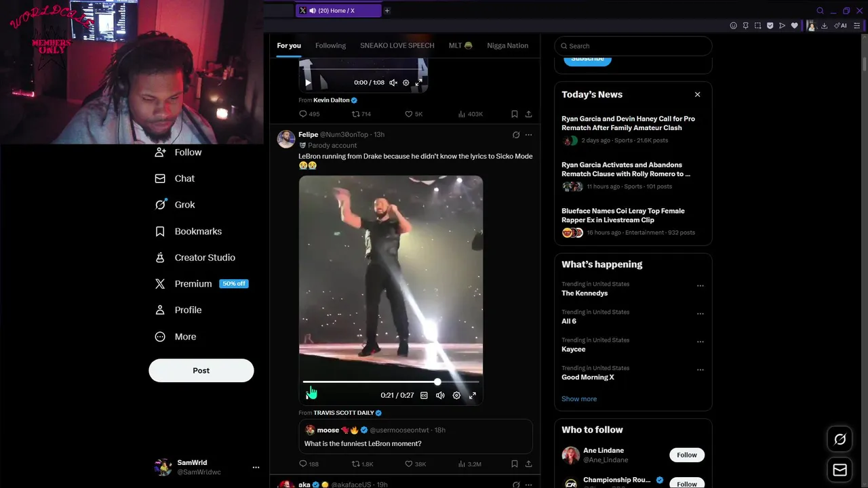The image size is (868, 488).
Task: Follow Ane Lindane
Action: point(686,455)
